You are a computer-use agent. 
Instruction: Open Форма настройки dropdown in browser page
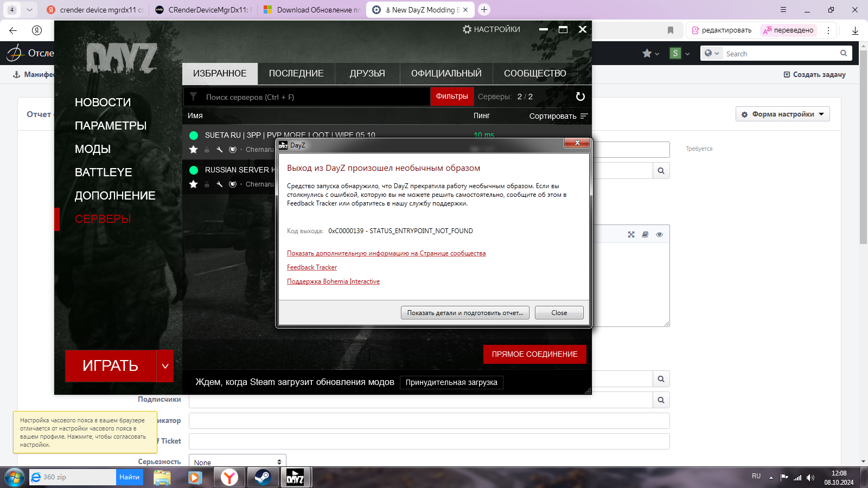(x=783, y=114)
